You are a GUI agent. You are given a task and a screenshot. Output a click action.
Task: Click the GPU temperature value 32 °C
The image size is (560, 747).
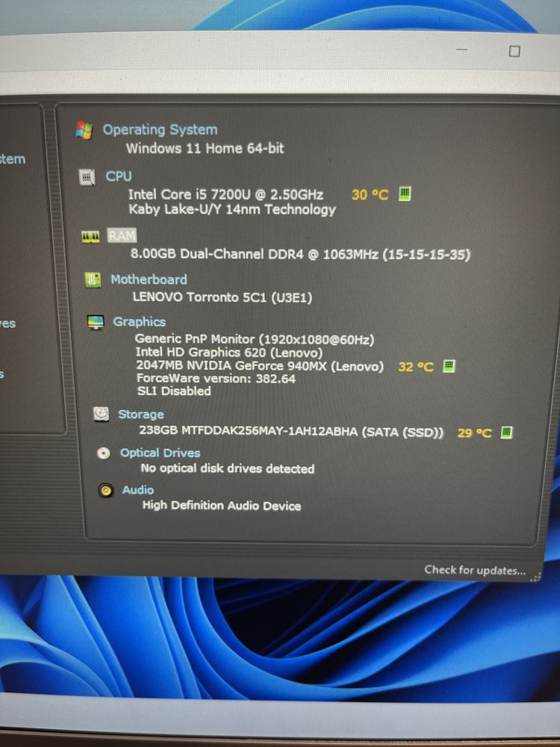pos(416,367)
